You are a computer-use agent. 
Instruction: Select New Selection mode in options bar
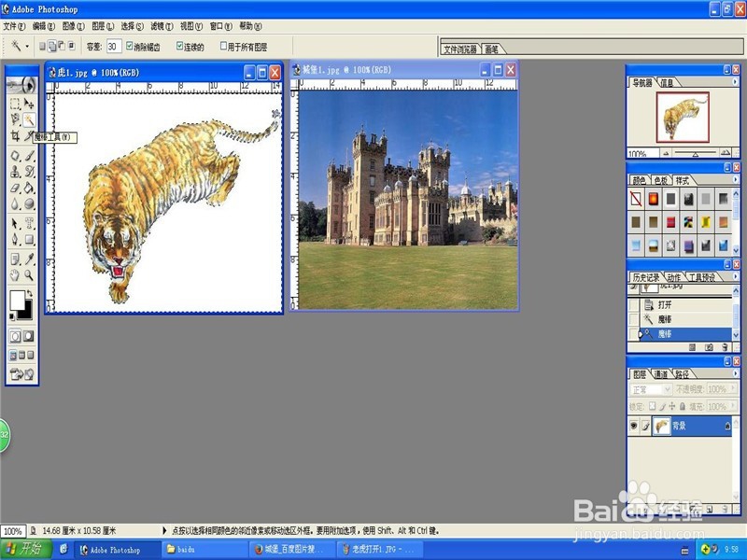point(42,46)
